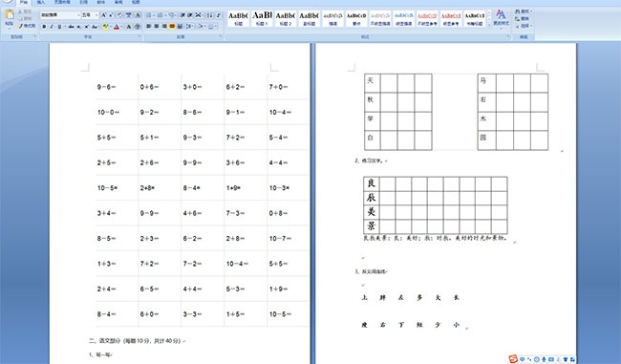Image resolution: width=621 pixels, height=364 pixels.
Task: Toggle Subscript formatting
Action: click(x=78, y=27)
